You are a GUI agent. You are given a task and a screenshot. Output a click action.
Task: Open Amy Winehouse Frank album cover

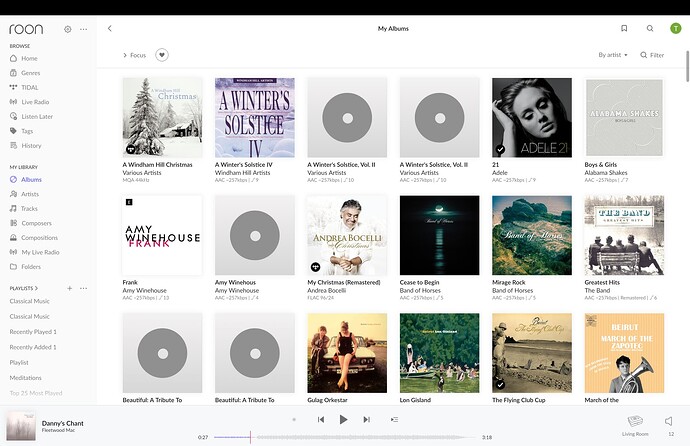click(162, 235)
